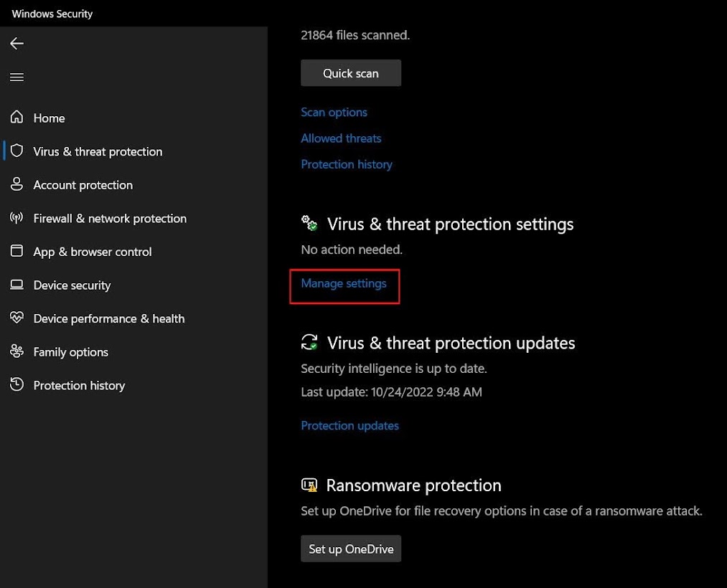Viewport: 727px width, 588px height.
Task: Select Virus & threat protection menu item
Action: tap(98, 151)
